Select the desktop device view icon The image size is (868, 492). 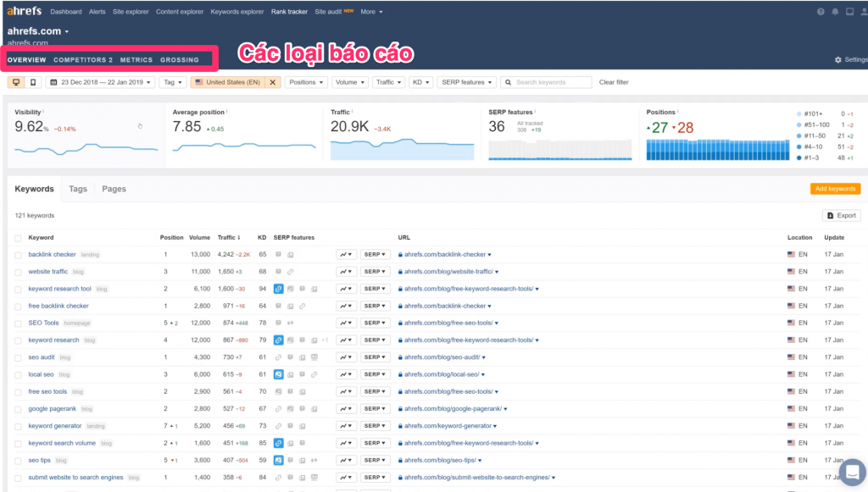coord(16,82)
